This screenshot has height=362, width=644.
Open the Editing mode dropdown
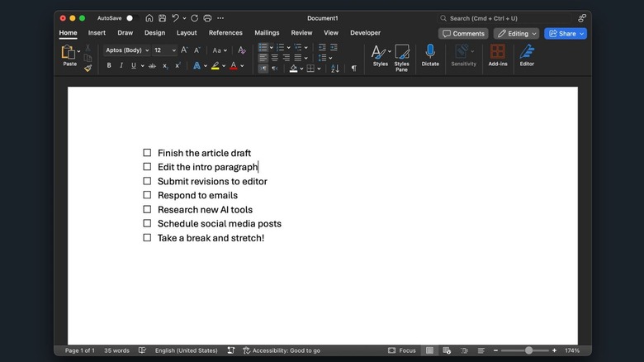click(516, 34)
